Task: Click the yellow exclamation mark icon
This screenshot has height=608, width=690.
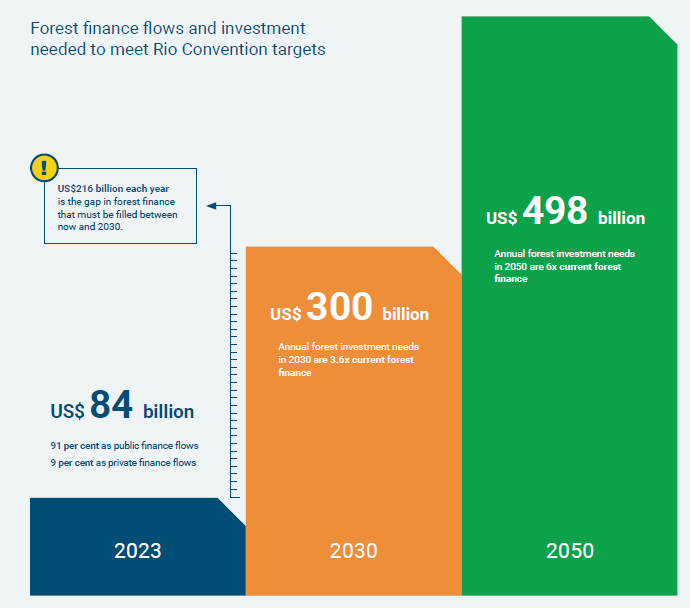Action: pyautogui.click(x=44, y=168)
